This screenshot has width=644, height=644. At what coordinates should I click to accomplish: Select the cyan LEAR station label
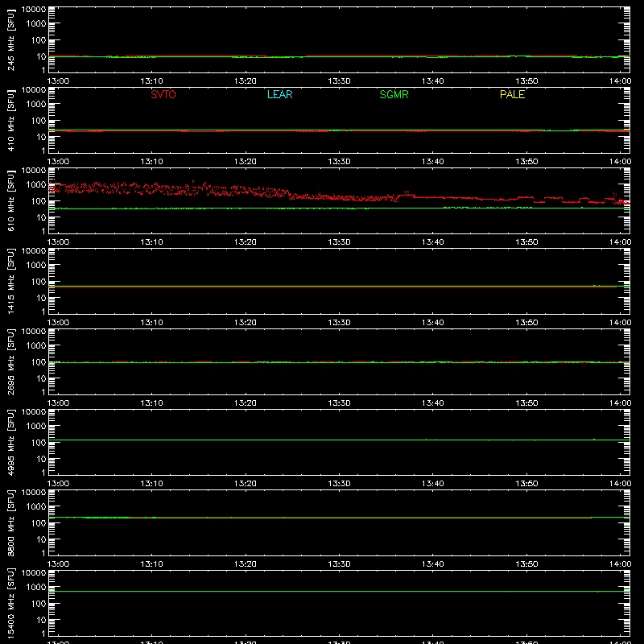(x=279, y=94)
